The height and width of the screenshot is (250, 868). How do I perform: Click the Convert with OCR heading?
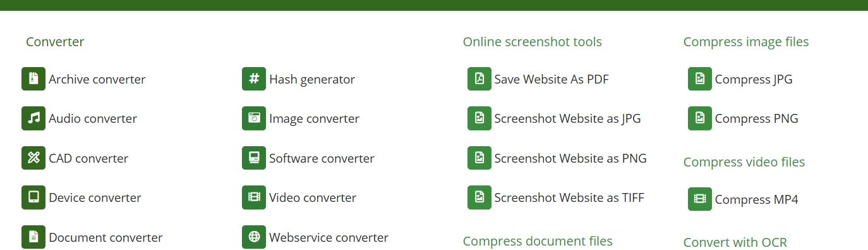[x=735, y=242]
